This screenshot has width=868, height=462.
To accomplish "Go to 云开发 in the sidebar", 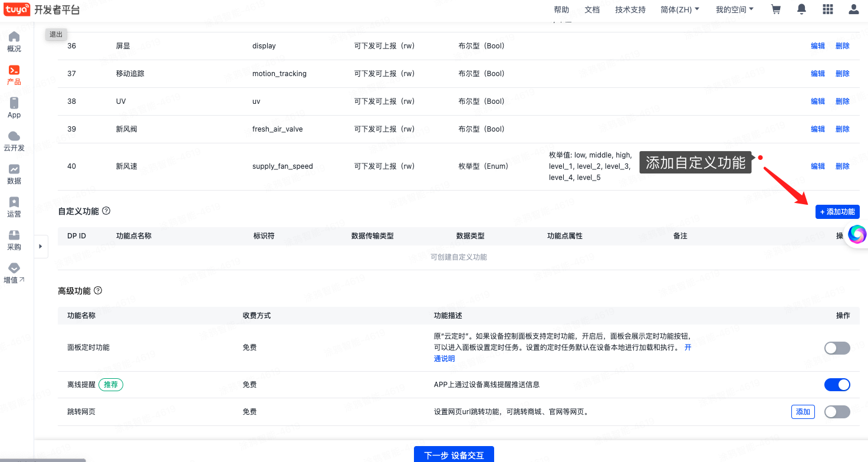I will (x=14, y=141).
